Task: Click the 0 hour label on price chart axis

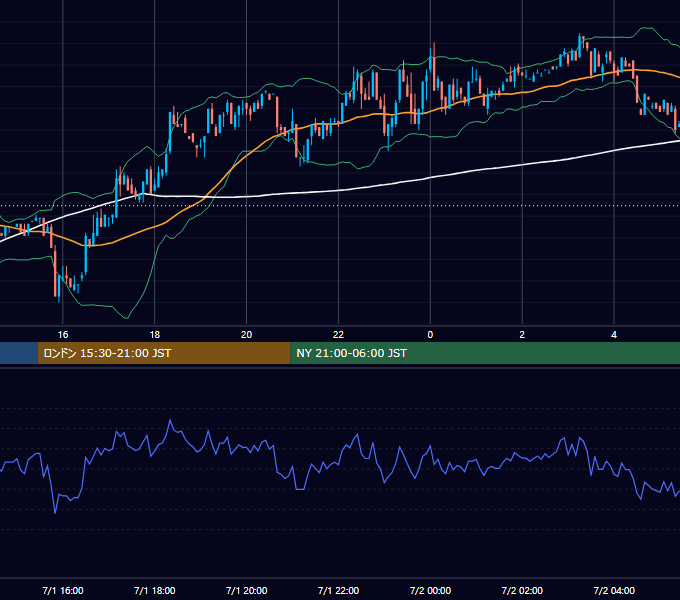Action: click(430, 334)
